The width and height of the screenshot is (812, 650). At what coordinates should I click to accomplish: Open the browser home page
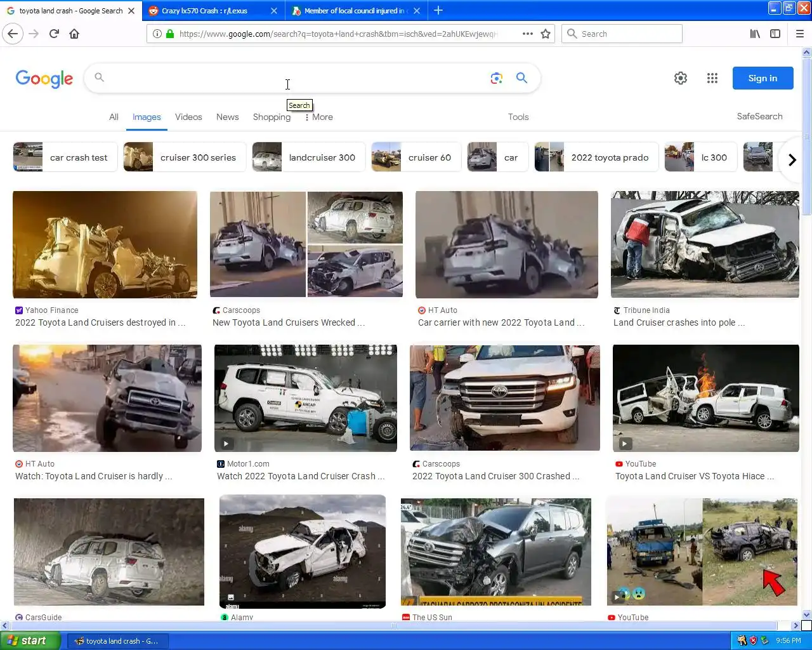point(74,34)
